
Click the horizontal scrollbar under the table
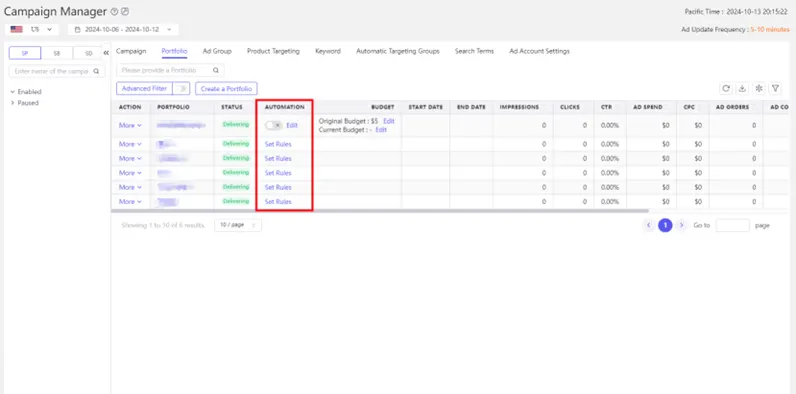(x=380, y=211)
